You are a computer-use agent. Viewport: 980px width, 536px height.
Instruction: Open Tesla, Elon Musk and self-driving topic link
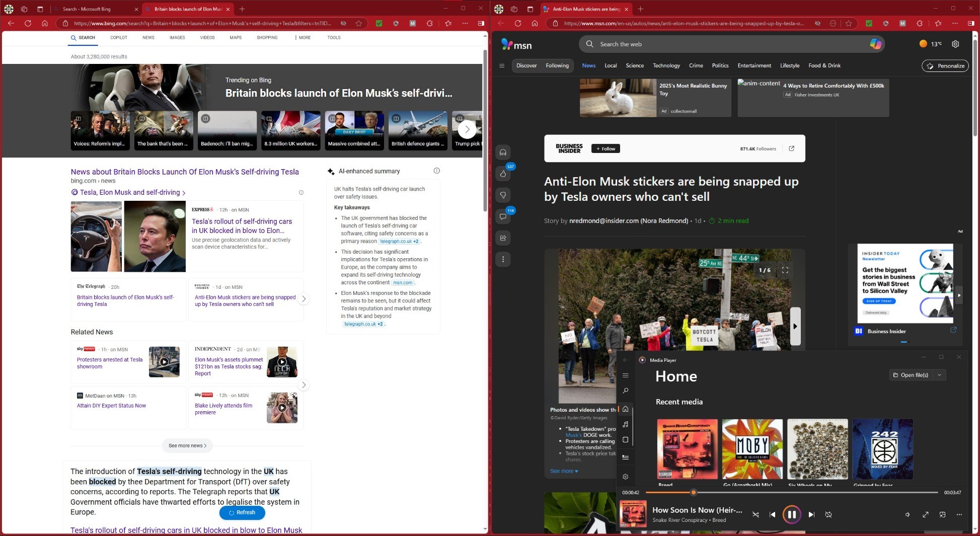click(129, 192)
